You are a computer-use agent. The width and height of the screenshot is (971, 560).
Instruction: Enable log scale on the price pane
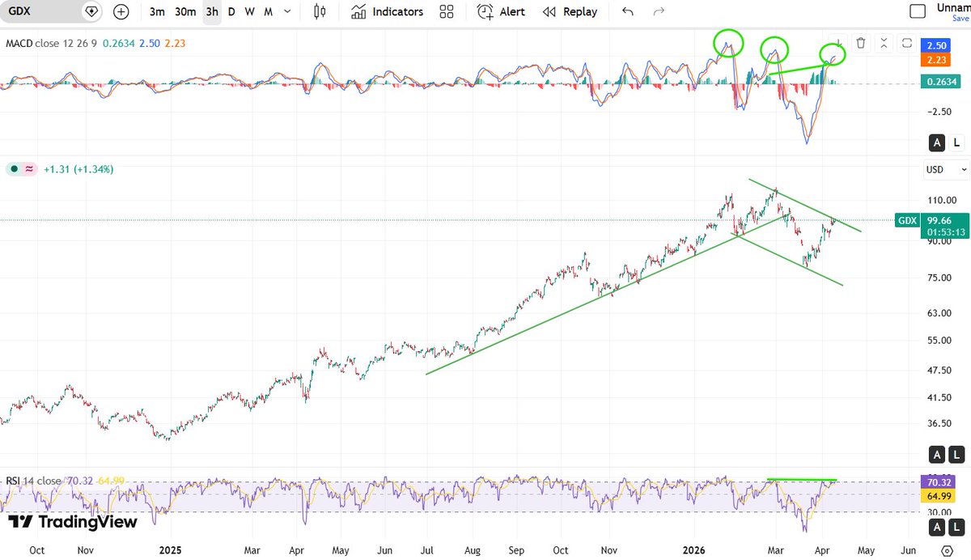point(957,455)
